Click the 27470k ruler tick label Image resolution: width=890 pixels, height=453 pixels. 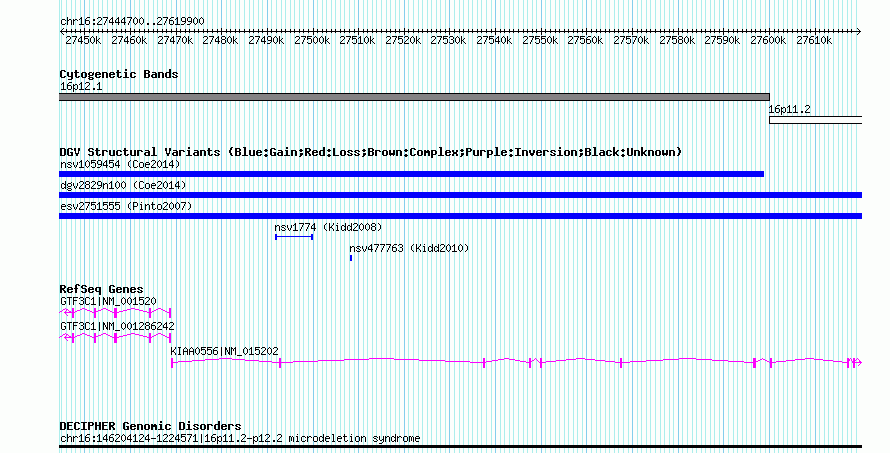pyautogui.click(x=175, y=40)
